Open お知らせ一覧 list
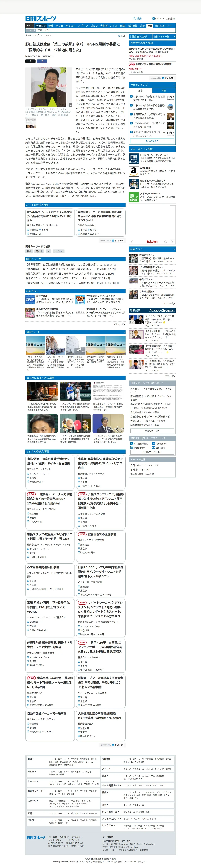This screenshot has height=868, width=201. click(x=152, y=431)
